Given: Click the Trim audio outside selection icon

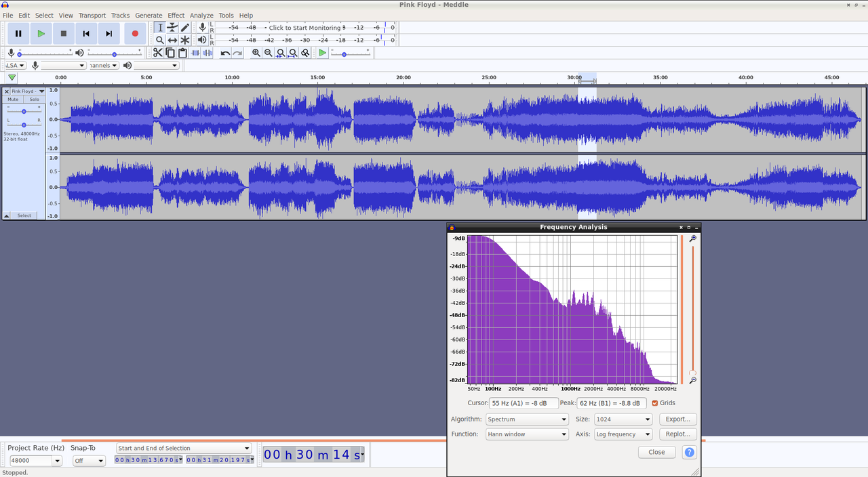Looking at the screenshot, I should [x=195, y=53].
